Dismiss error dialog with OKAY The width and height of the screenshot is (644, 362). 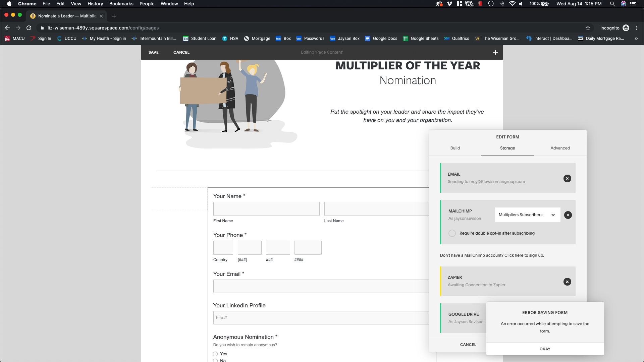(x=545, y=349)
